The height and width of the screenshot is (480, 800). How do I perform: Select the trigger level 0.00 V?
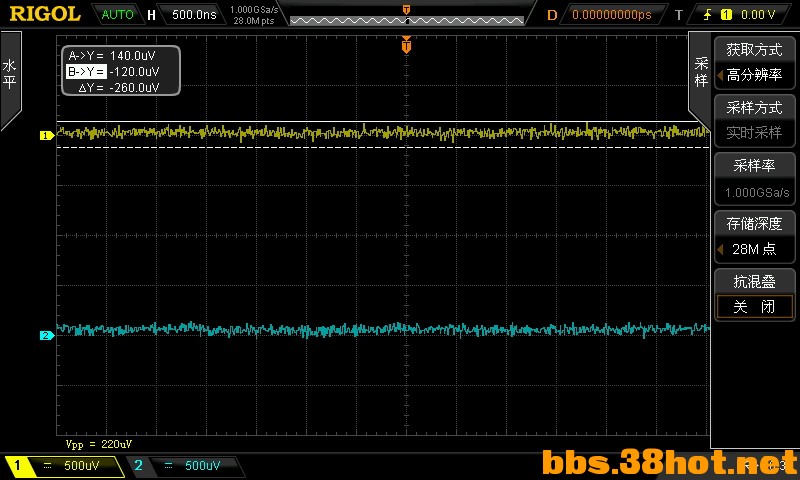tap(758, 15)
